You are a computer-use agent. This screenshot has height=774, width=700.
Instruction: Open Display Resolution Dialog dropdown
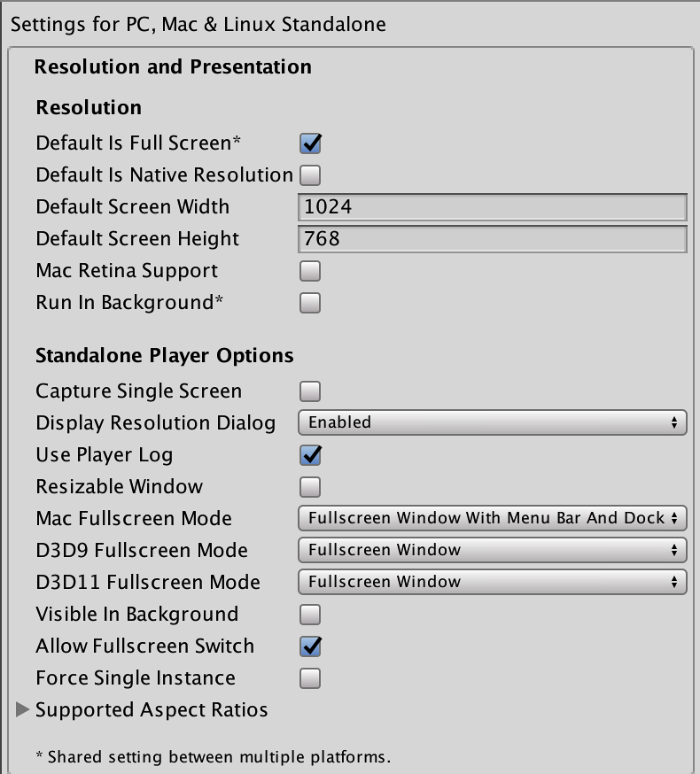pos(492,422)
